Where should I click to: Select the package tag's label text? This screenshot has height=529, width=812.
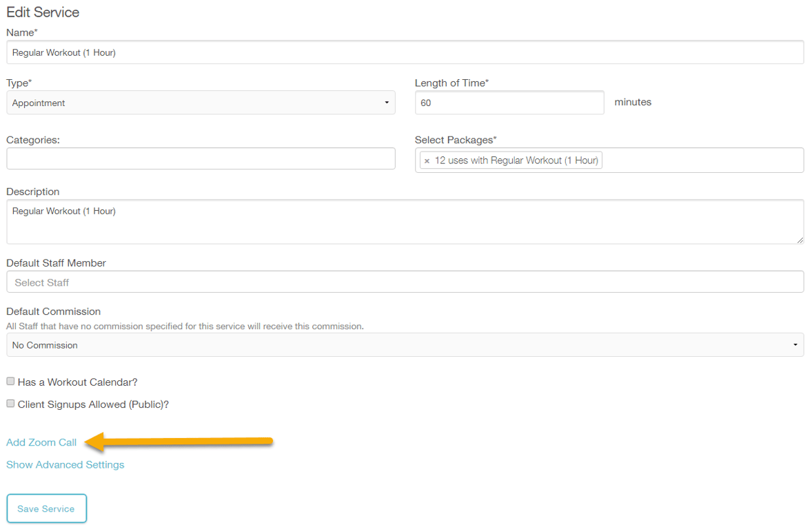click(516, 160)
